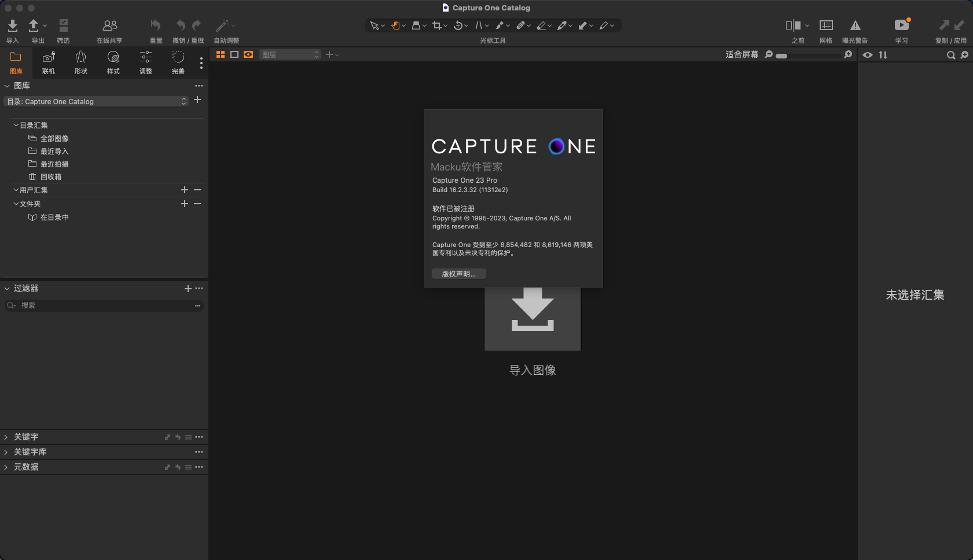This screenshot has width=973, height=560.
Task: Click the browser search magnifier icon
Action: coord(950,55)
